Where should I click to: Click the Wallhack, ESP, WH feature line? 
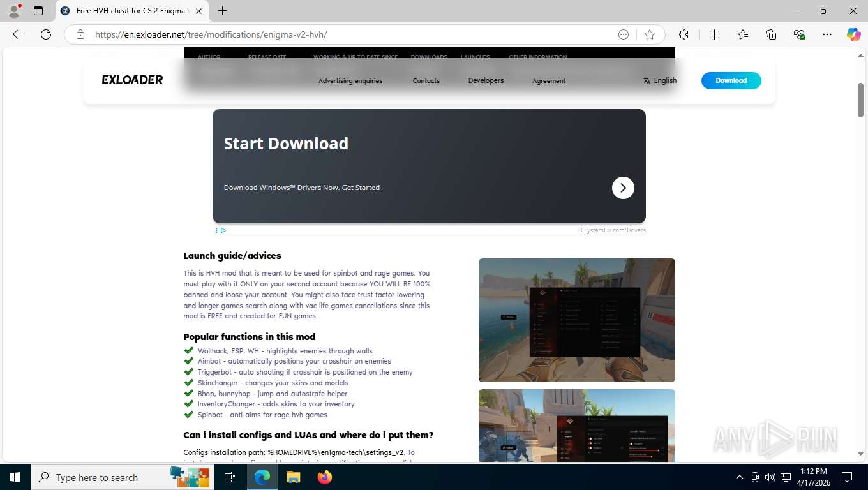click(x=285, y=351)
